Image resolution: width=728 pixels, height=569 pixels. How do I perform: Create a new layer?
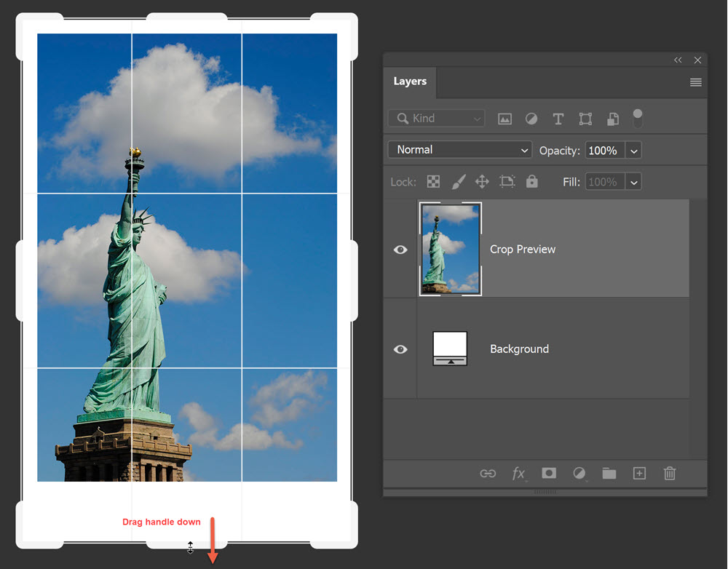pyautogui.click(x=639, y=473)
